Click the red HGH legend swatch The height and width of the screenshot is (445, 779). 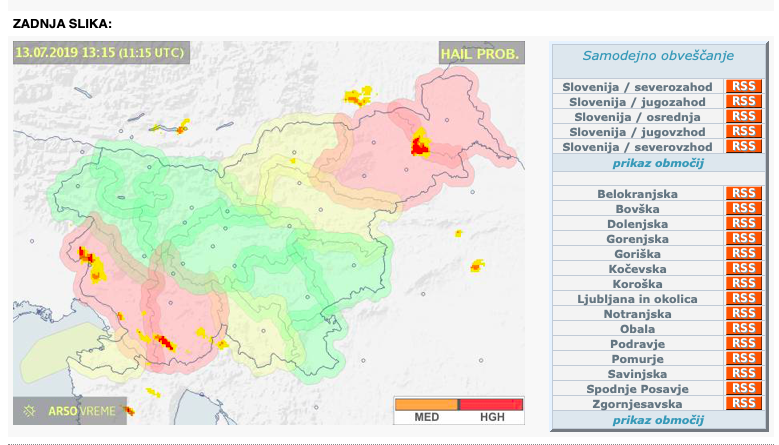[492, 404]
